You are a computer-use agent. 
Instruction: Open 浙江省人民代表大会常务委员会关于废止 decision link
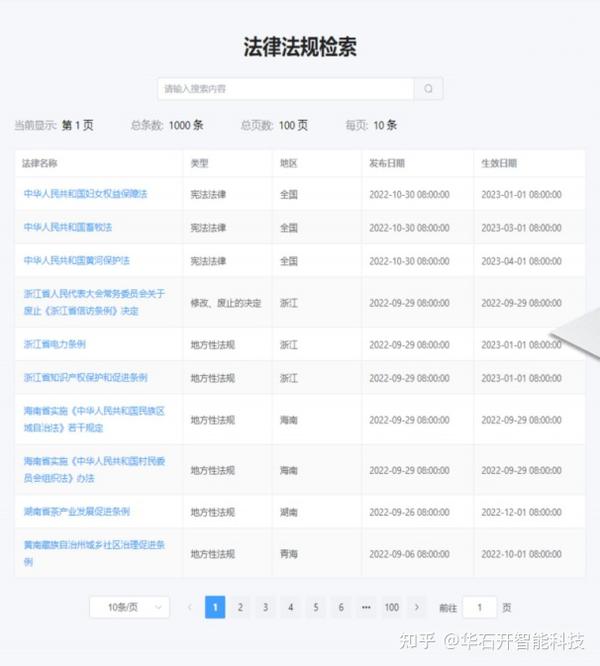click(94, 302)
